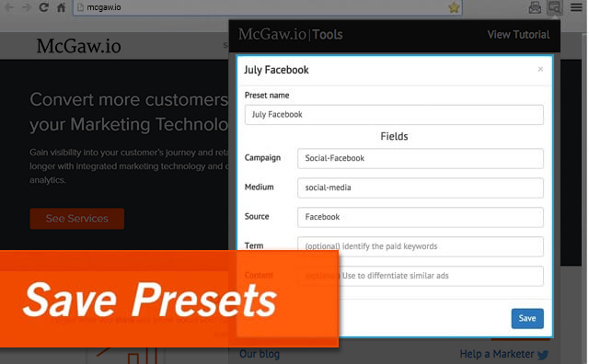Bookmark page using the star icon
Image resolution: width=589 pixels, height=364 pixels.
click(x=454, y=7)
